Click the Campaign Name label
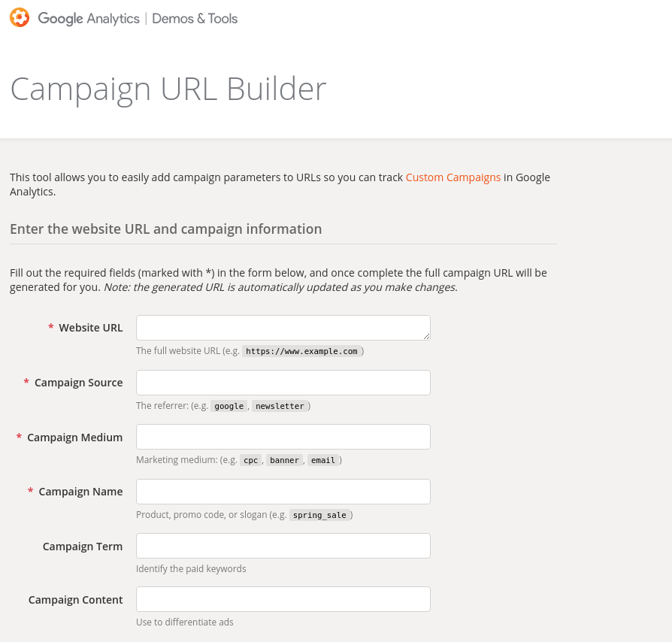 [x=80, y=491]
